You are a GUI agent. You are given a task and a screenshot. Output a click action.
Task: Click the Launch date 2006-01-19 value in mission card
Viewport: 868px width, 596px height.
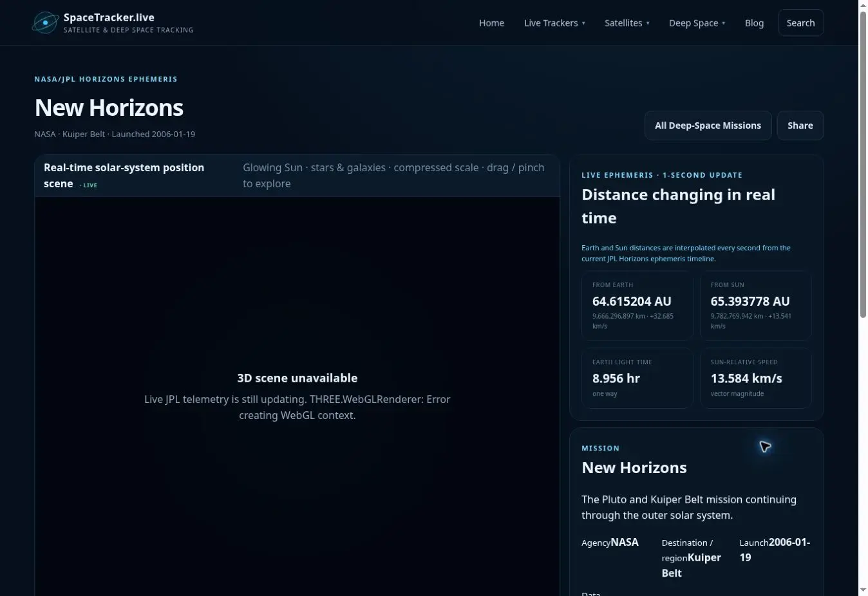[x=775, y=550]
